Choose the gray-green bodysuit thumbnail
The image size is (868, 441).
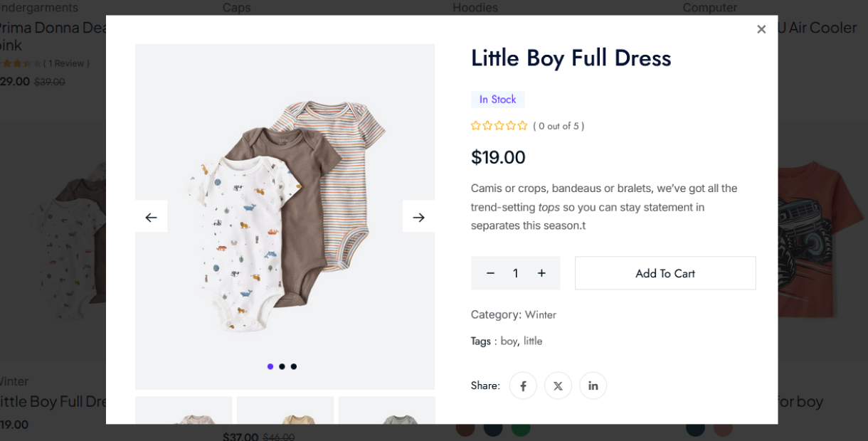pyautogui.click(x=386, y=411)
